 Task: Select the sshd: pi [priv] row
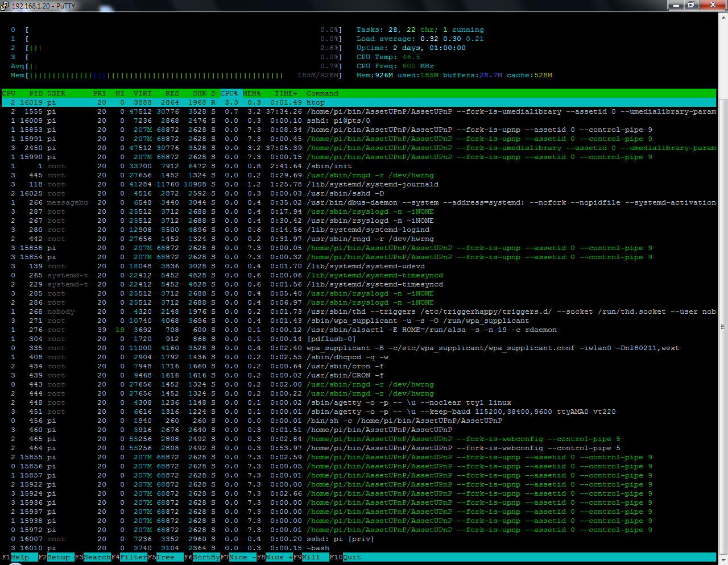[359, 539]
